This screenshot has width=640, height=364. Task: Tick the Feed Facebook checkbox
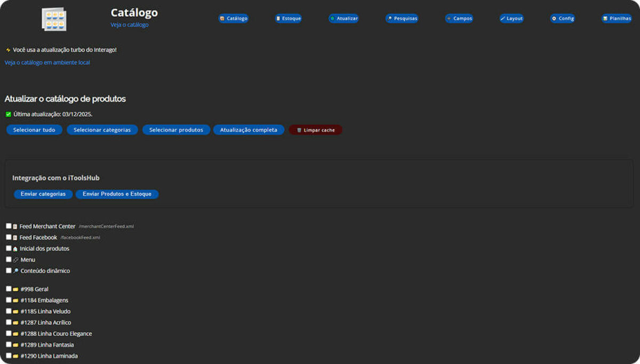pyautogui.click(x=9, y=237)
